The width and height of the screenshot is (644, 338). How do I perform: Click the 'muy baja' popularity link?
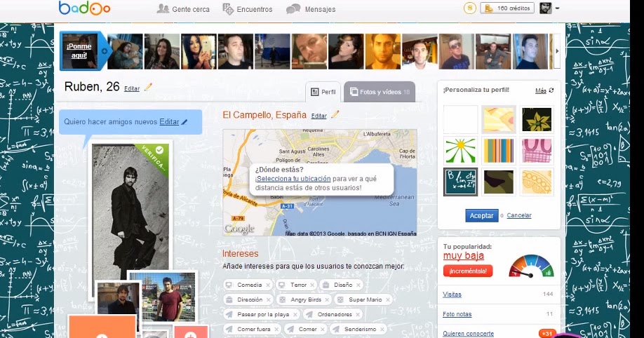click(463, 256)
